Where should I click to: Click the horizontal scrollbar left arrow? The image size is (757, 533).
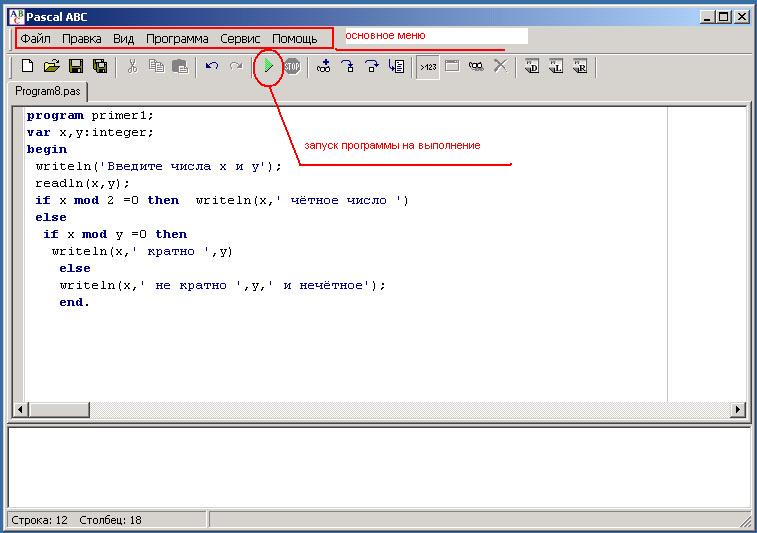20,409
